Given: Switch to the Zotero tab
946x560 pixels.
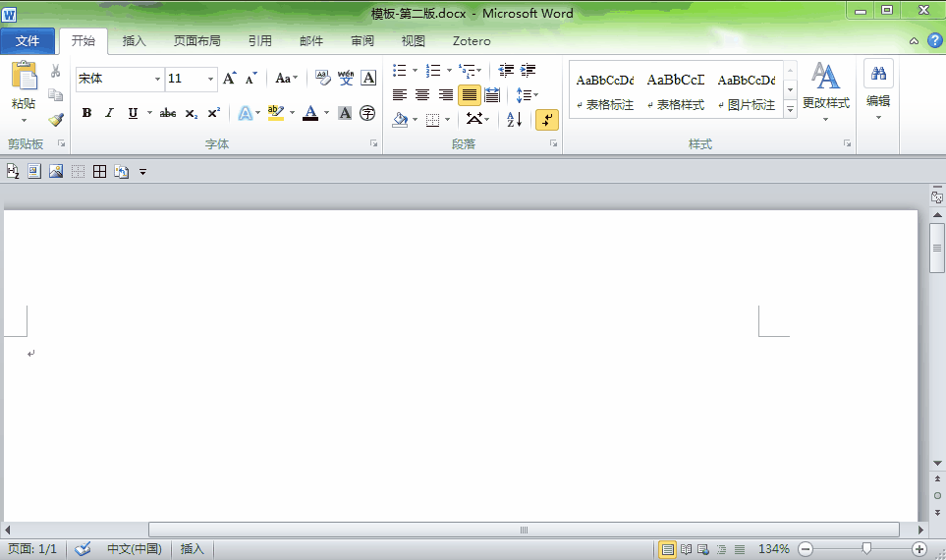Looking at the screenshot, I should click(x=472, y=41).
